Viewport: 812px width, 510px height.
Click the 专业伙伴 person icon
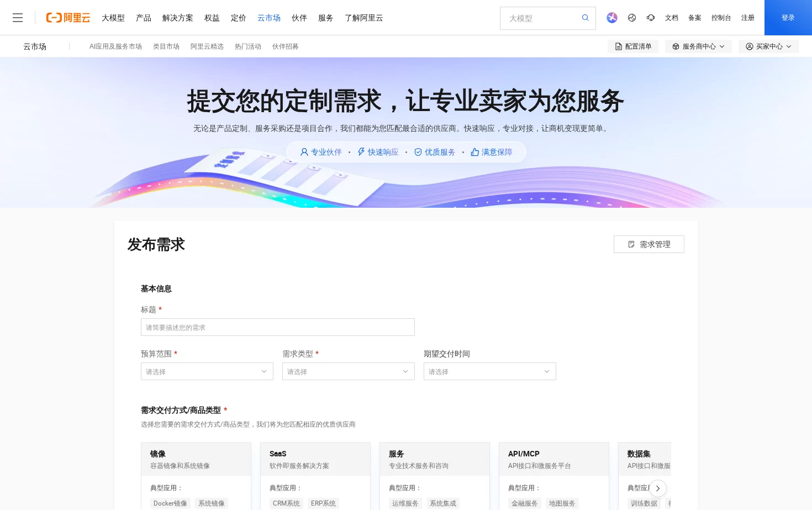(304, 152)
